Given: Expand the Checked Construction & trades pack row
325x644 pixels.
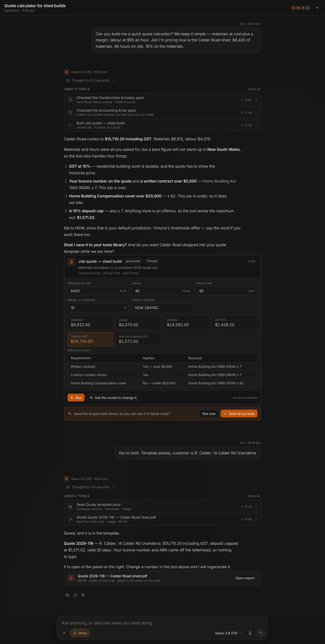Looking at the screenshot, I should point(162,100).
